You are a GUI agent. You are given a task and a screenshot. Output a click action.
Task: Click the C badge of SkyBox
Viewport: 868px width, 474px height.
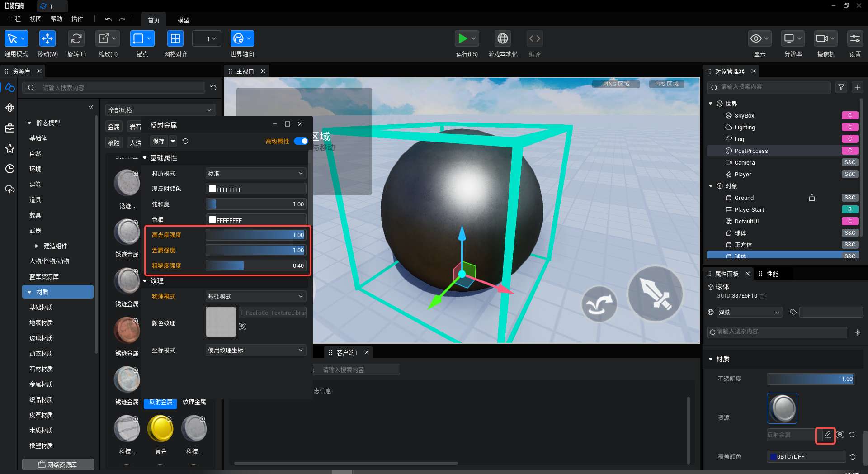point(850,115)
